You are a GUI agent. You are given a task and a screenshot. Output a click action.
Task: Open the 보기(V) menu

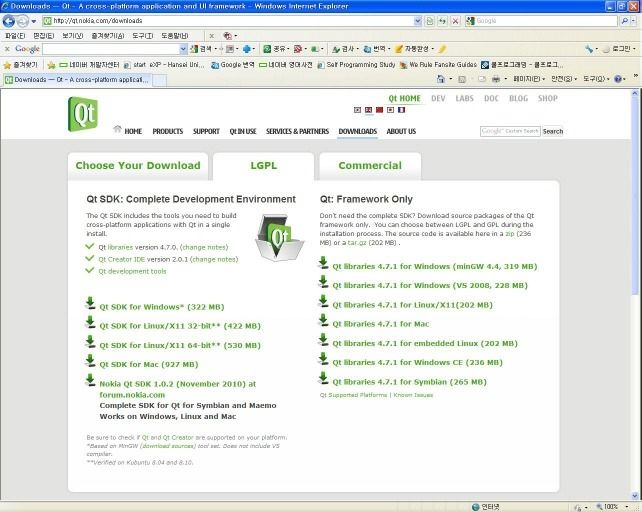[x=72, y=36]
